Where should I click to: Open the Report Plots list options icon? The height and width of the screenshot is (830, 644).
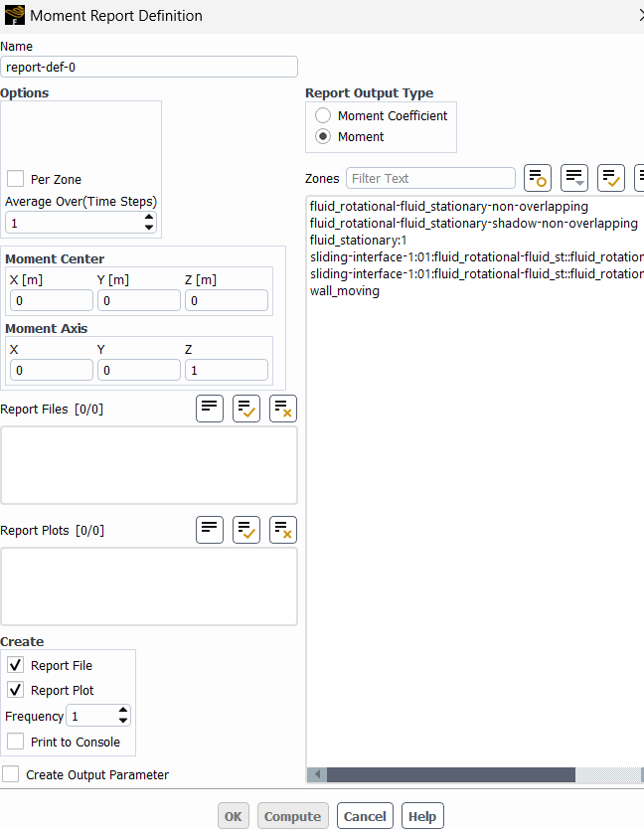pos(210,530)
